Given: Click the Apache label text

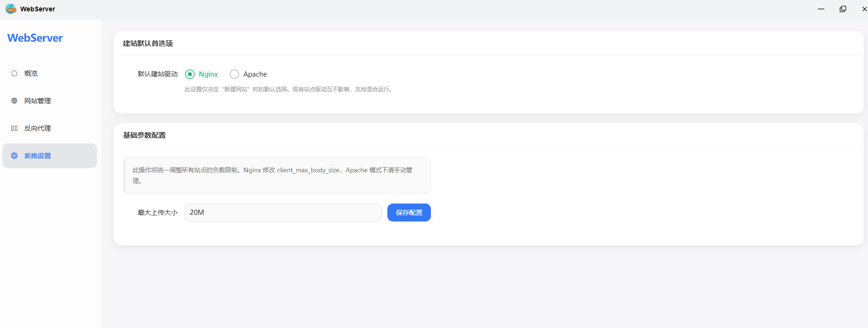Looking at the screenshot, I should [x=255, y=74].
